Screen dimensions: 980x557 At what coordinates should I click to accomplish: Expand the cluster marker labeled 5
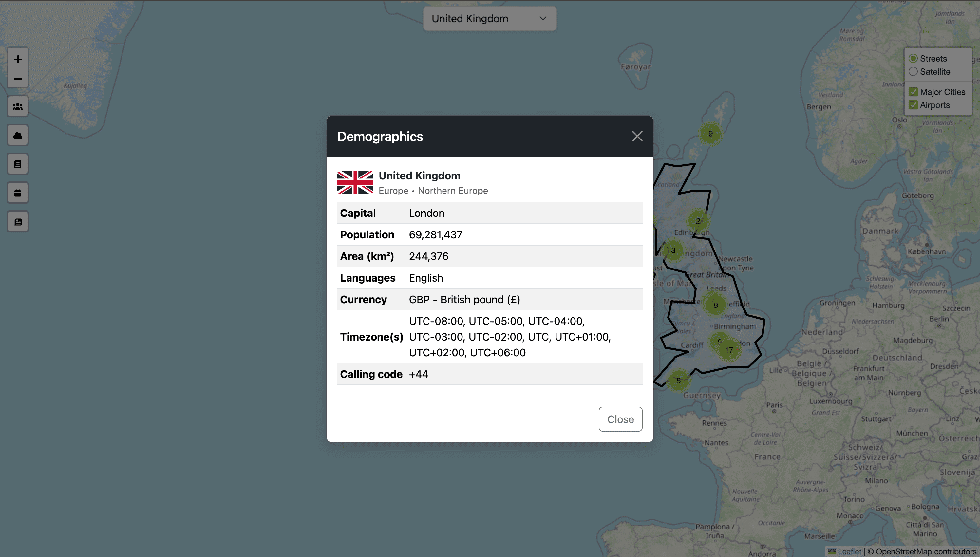coord(678,381)
